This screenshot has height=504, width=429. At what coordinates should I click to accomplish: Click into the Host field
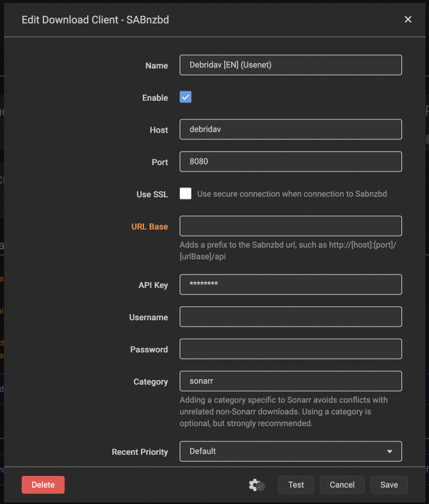tap(290, 129)
